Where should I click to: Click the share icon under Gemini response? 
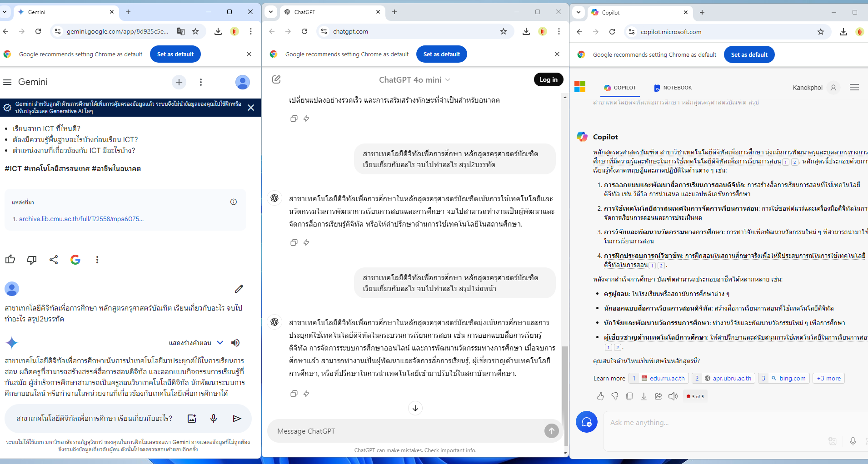coord(54,260)
